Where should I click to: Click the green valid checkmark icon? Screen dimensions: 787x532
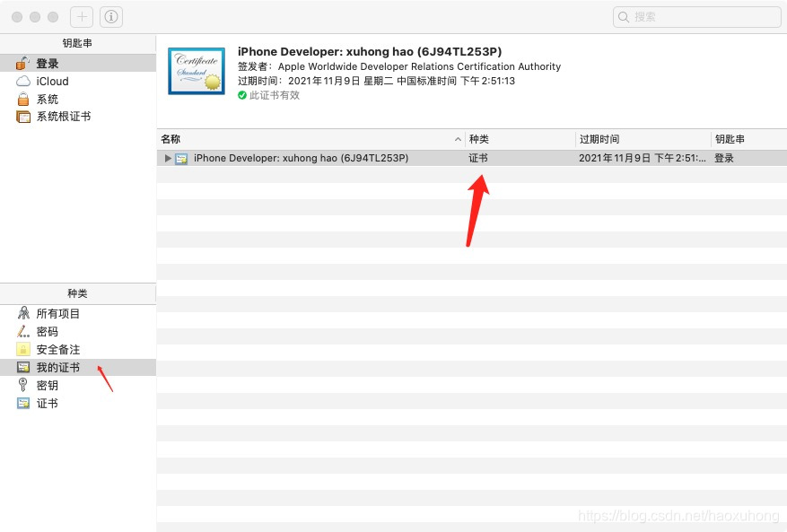coord(242,95)
